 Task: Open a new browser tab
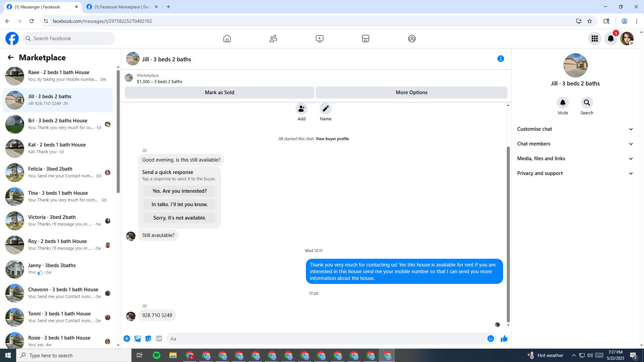tap(168, 7)
